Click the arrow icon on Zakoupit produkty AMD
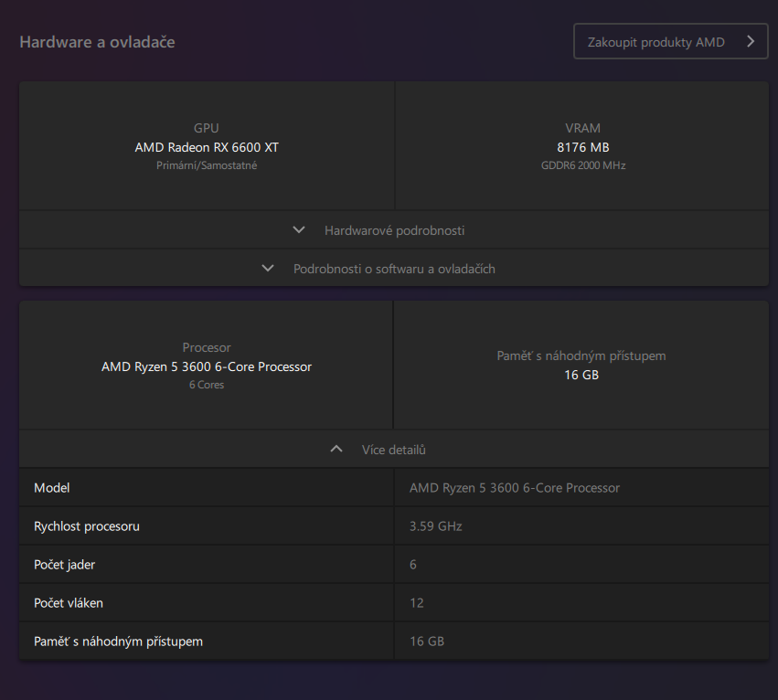778x700 pixels. pos(750,42)
